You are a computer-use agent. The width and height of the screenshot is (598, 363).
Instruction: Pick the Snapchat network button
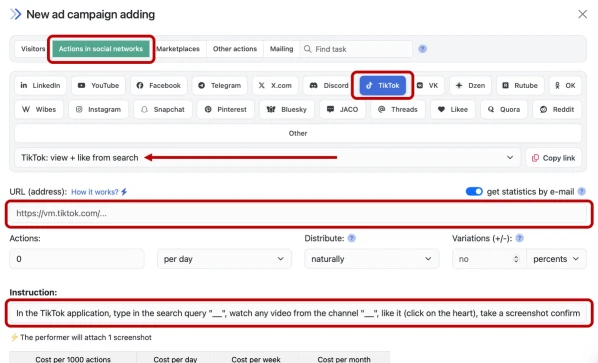(163, 109)
